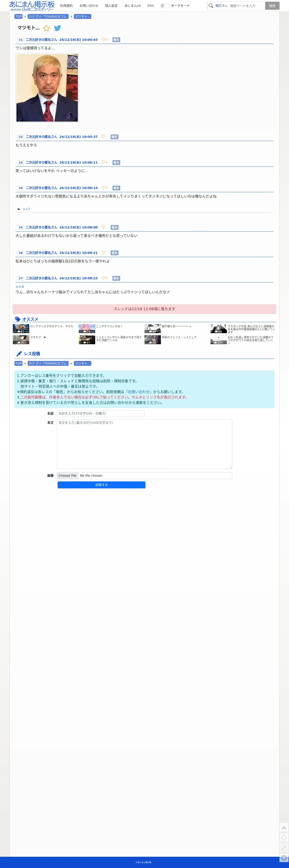The image size is (289, 868).
Task: Open thumbnail of thread with 69 comments
Action: pyautogui.click(x=219, y=328)
